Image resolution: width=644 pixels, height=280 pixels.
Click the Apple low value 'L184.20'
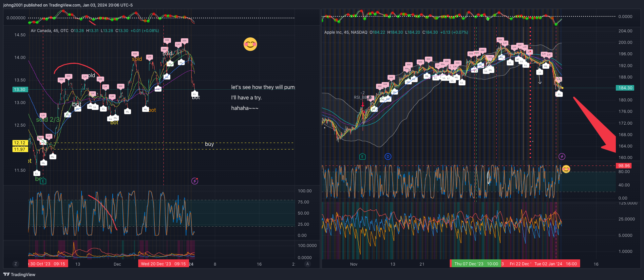coord(412,32)
